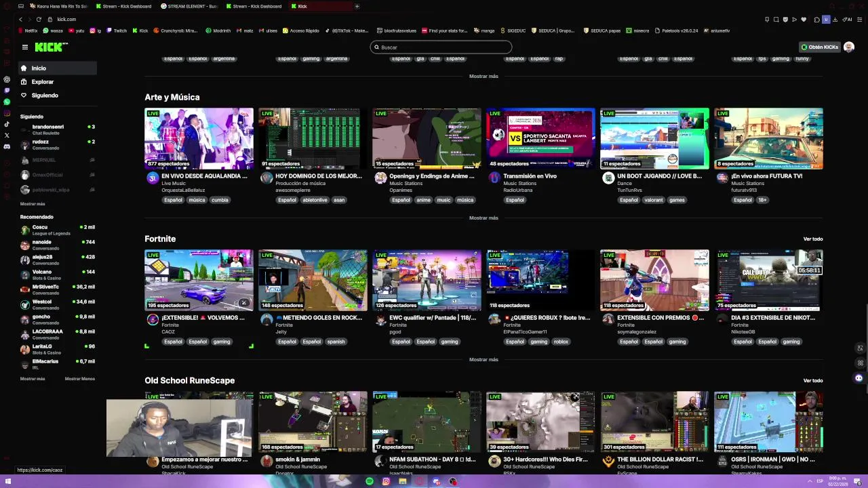Open TikTok in the browser sidebar
This screenshot has width=868, height=488.
tap(7, 124)
